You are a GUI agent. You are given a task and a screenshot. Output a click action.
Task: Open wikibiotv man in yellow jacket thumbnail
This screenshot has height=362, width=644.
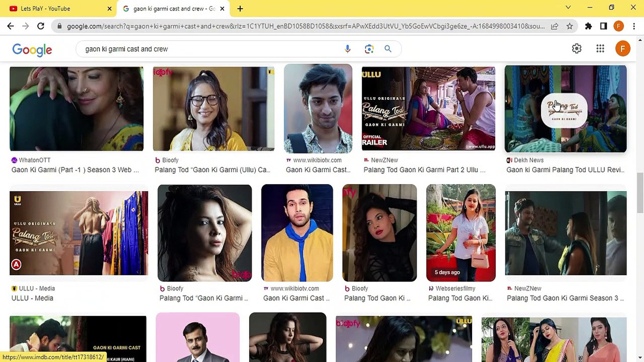pyautogui.click(x=297, y=233)
